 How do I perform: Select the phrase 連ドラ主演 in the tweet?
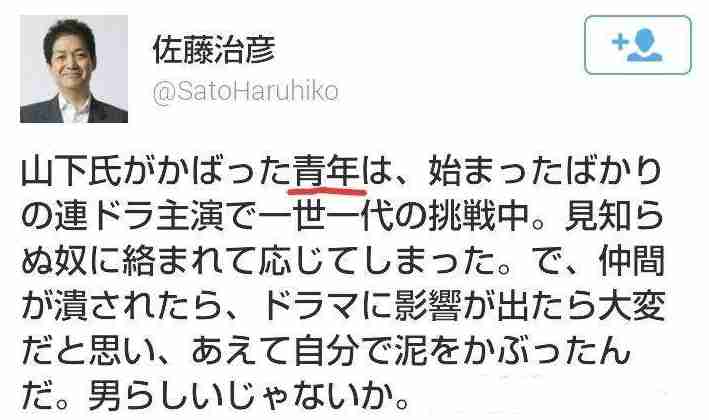coord(140,217)
